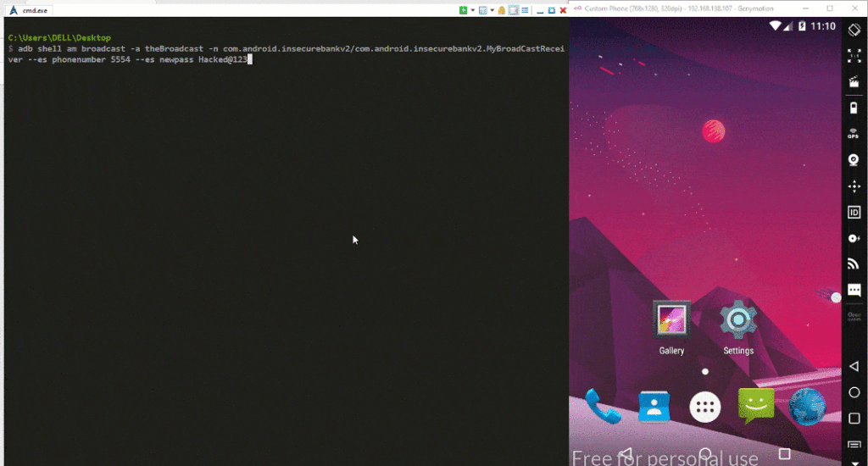This screenshot has width=868, height=466.
Task: Expand the Genymotion sidebar down arrow
Action: click(854, 463)
